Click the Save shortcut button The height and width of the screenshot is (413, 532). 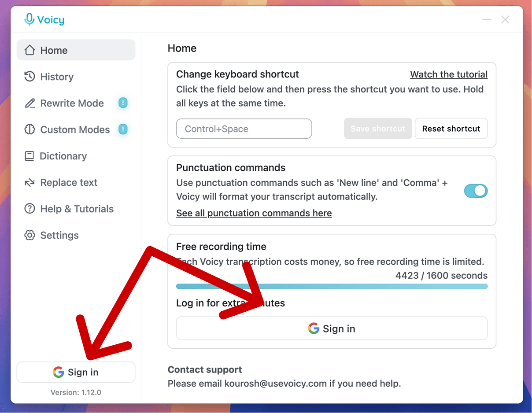click(378, 129)
